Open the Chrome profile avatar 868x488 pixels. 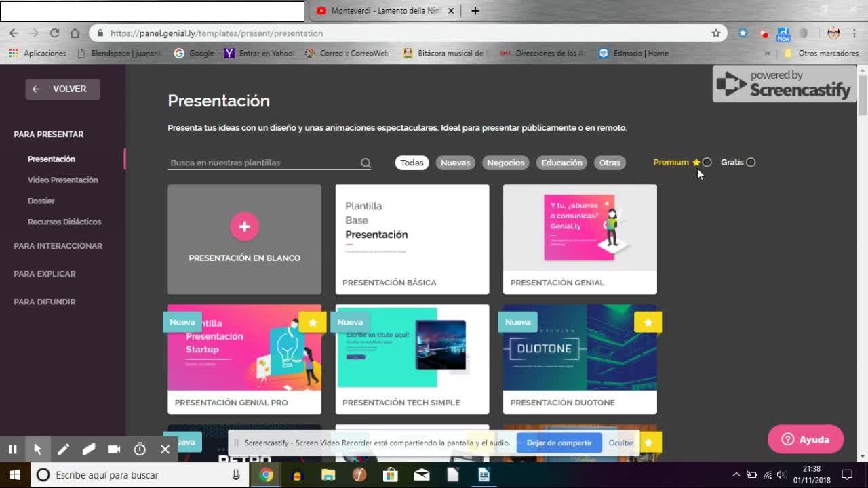(833, 33)
